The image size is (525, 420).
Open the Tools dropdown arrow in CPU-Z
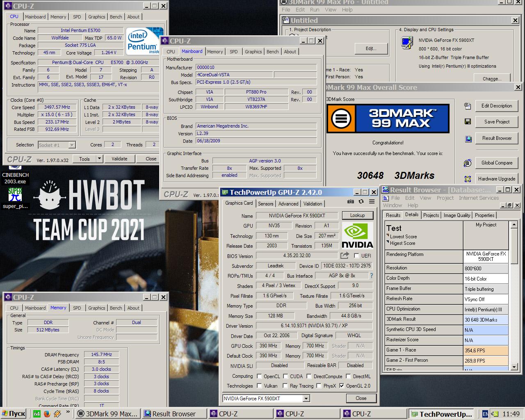[x=99, y=159]
